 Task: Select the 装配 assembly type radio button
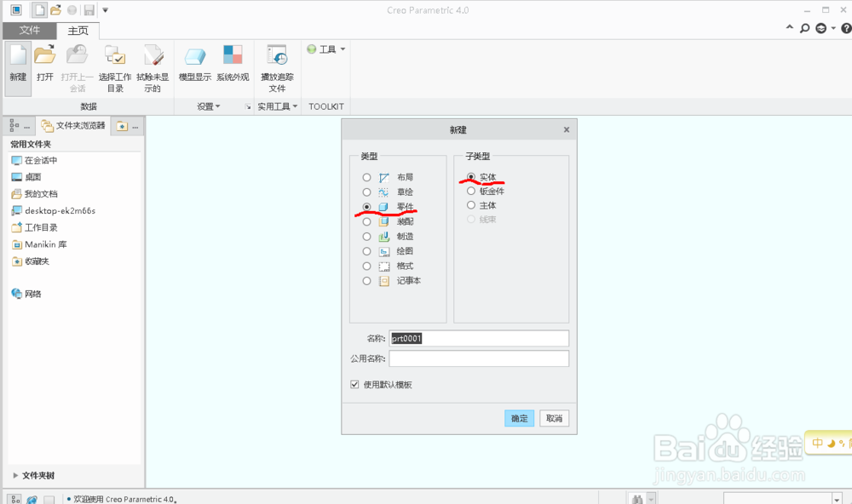pos(366,221)
